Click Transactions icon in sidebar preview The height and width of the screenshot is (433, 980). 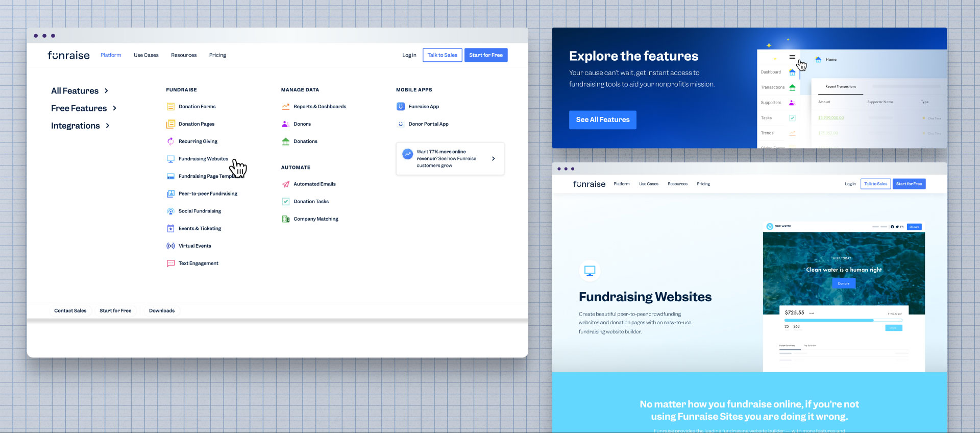pyautogui.click(x=792, y=87)
